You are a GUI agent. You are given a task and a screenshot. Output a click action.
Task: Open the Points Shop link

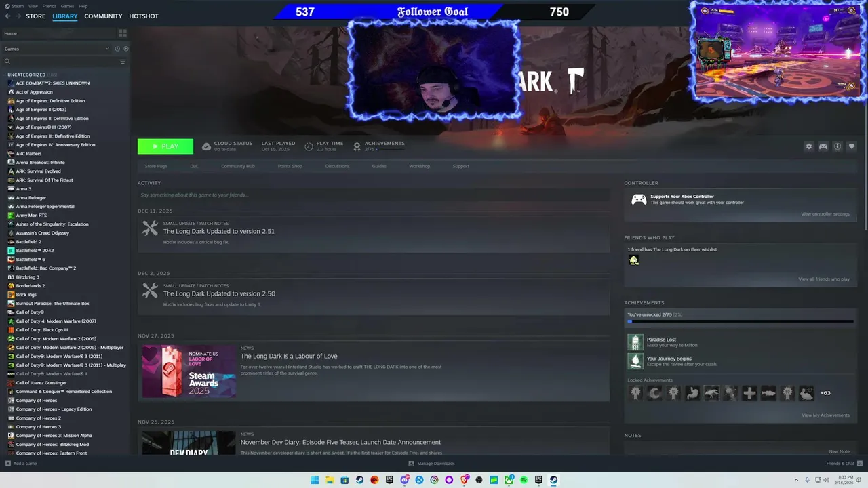tap(290, 166)
